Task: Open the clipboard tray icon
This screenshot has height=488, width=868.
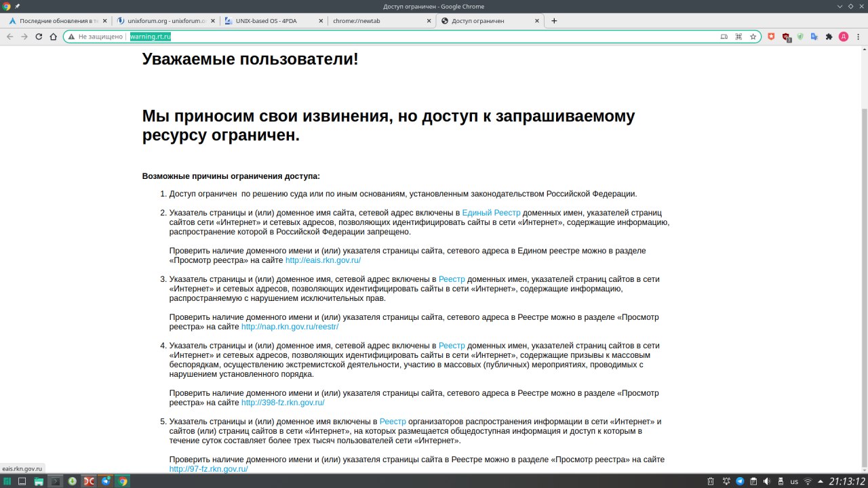Action: [752, 481]
